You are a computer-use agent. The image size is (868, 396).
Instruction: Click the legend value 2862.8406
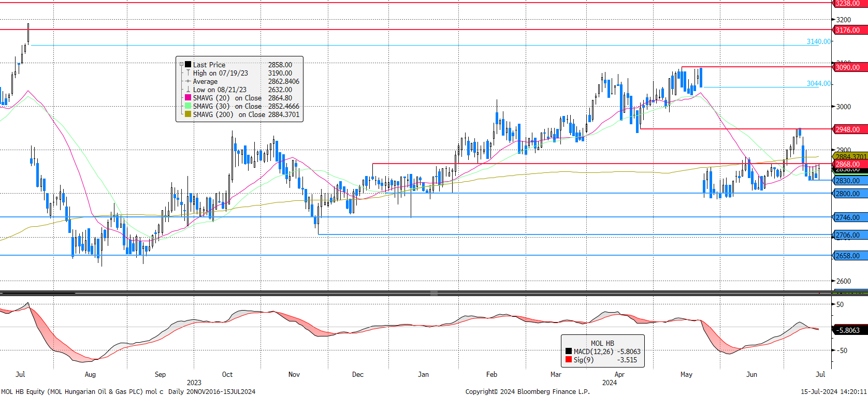pos(284,81)
